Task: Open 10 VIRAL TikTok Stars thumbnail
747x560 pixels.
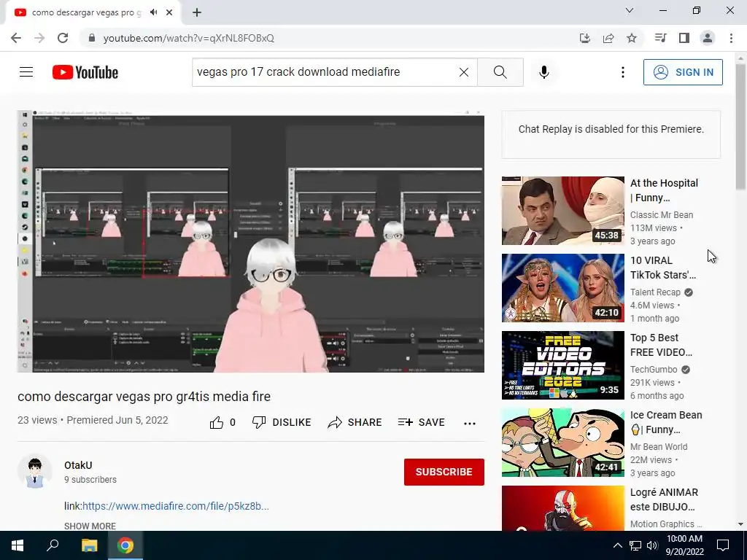Action: [562, 287]
